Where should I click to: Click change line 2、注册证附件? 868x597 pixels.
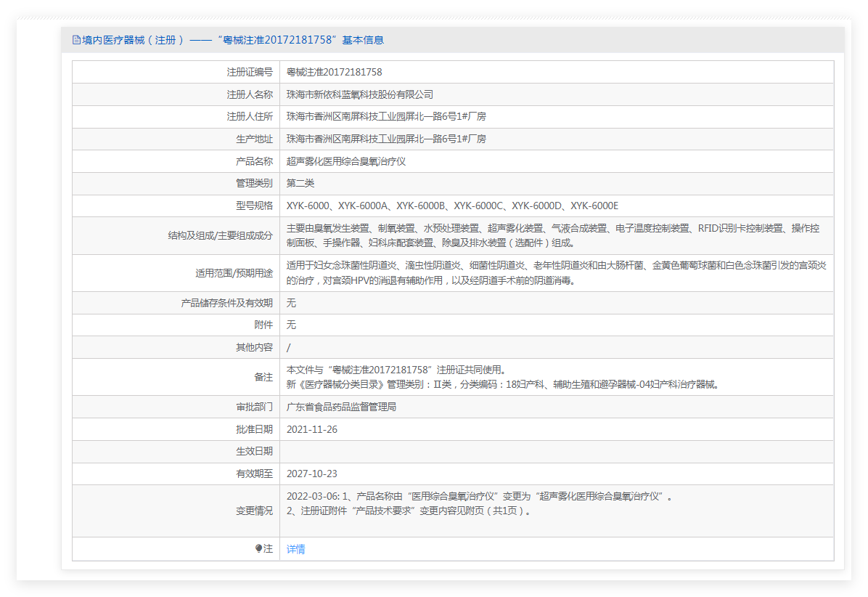coord(410,511)
